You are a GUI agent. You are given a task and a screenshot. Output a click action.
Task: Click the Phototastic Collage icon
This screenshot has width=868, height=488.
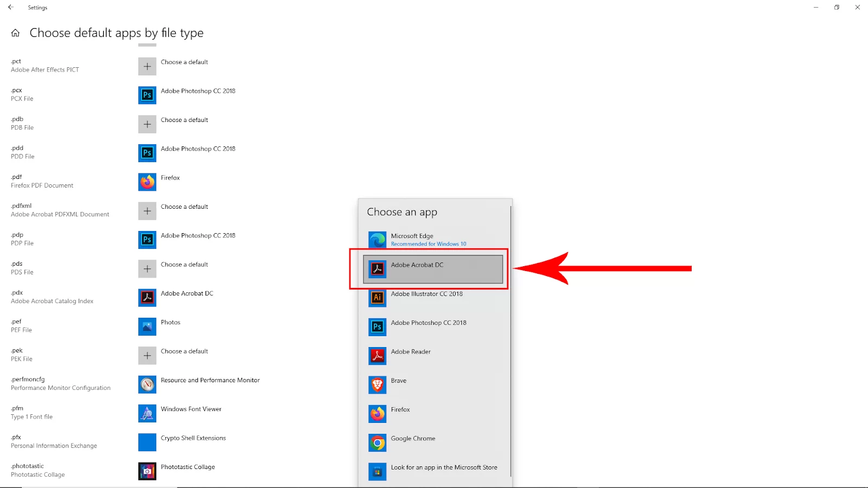coord(147,471)
